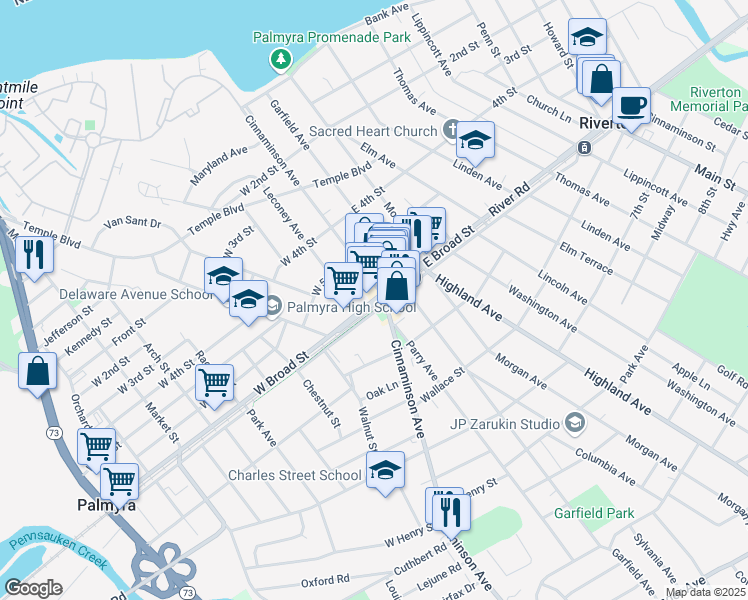Open the restaurant marker near E Broad St
The height and width of the screenshot is (600, 748).
click(x=413, y=234)
